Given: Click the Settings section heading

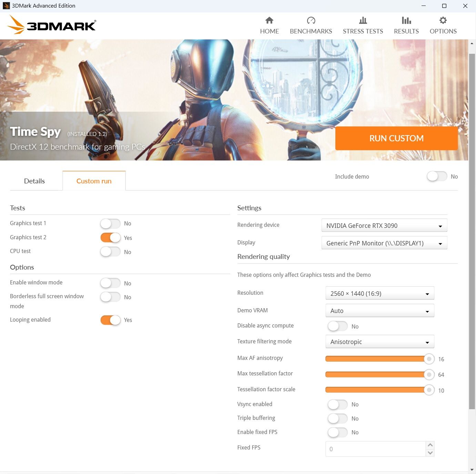Looking at the screenshot, I should coord(249,208).
